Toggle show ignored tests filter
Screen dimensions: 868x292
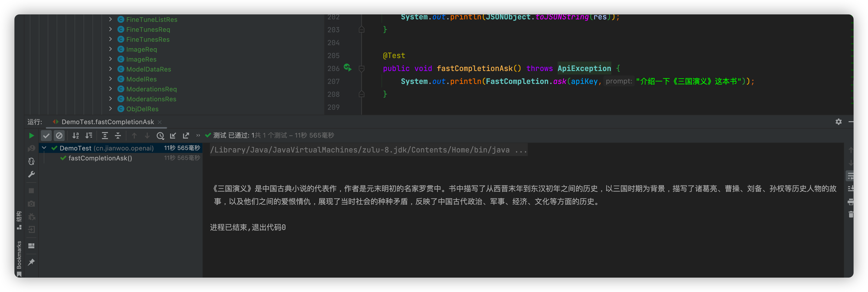pos(59,136)
